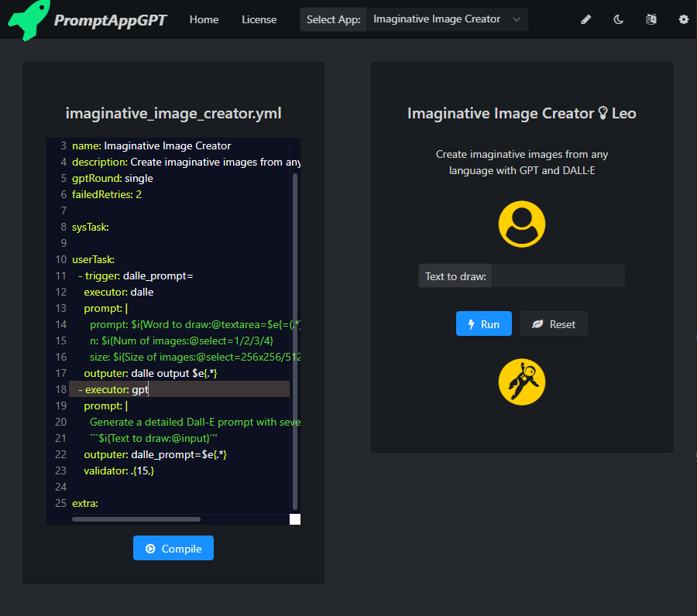Click line number 18 in gutter

[60, 389]
